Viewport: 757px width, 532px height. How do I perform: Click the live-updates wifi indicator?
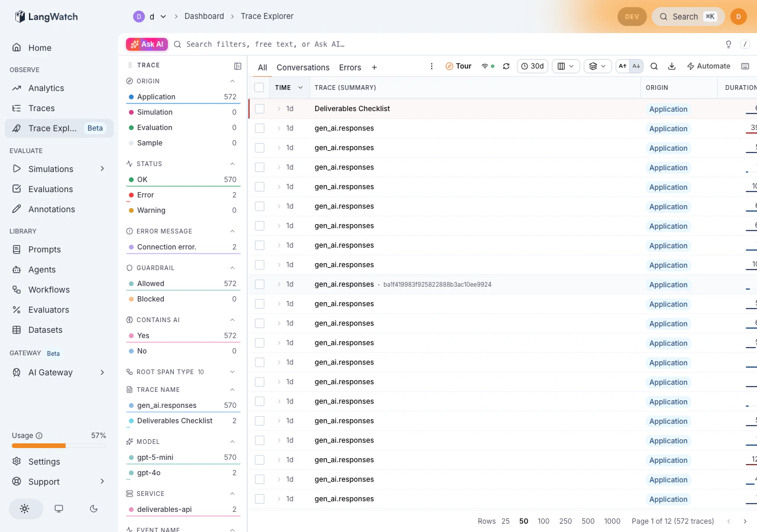[x=488, y=66]
